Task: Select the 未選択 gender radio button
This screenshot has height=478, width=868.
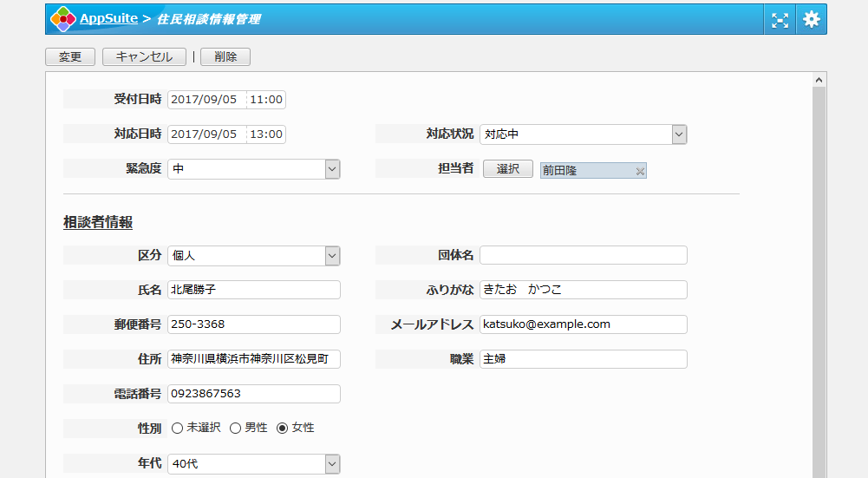Action: (177, 429)
